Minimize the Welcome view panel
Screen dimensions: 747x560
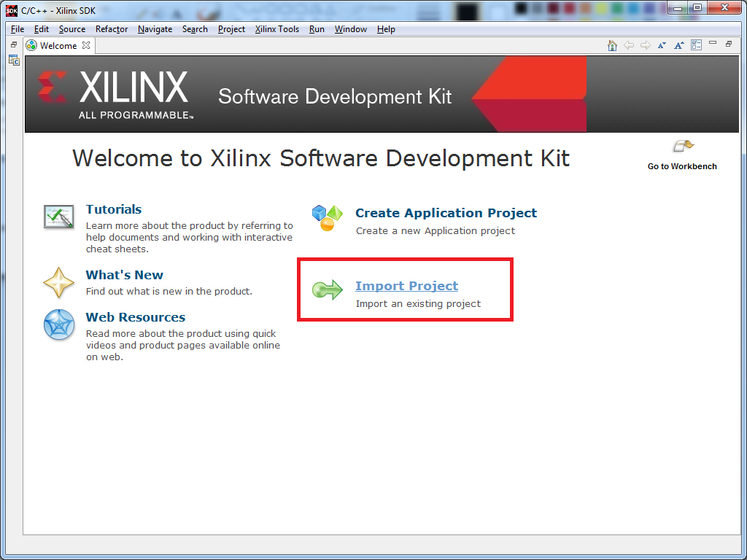coord(713,43)
